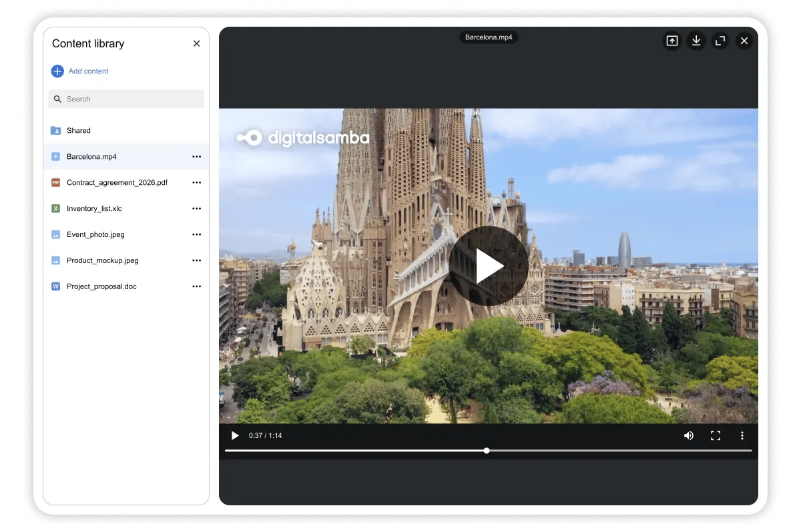Mute the video sound

pyautogui.click(x=689, y=435)
